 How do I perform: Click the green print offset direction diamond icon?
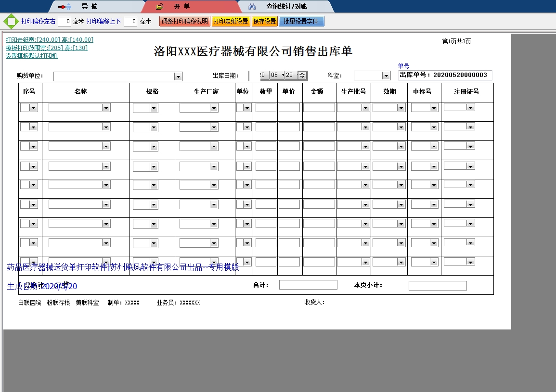click(x=11, y=22)
